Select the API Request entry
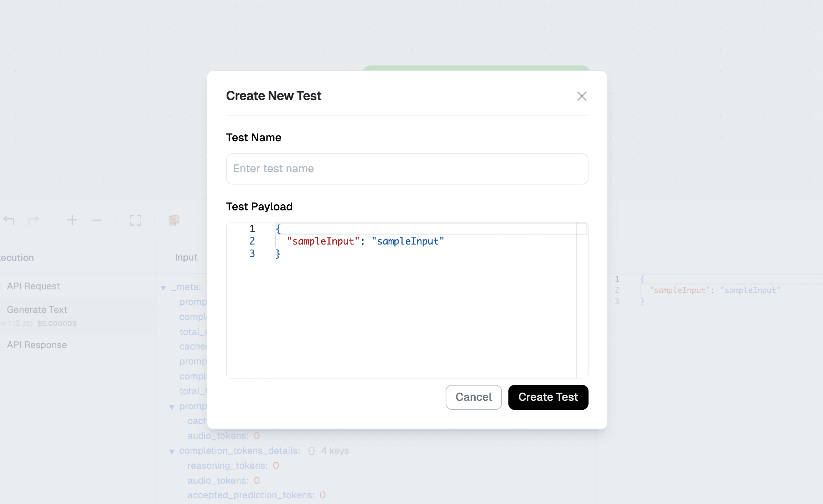This screenshot has width=823, height=504. (x=34, y=286)
